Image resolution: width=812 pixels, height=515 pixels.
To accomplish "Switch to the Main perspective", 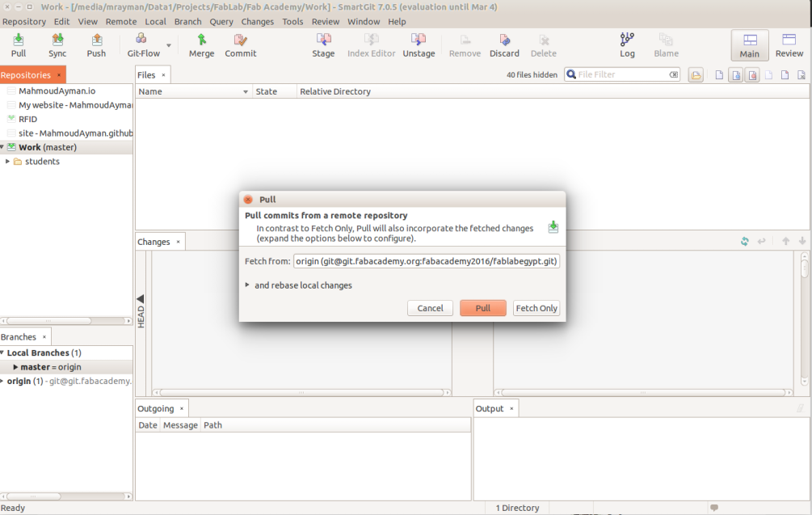I will click(x=749, y=45).
